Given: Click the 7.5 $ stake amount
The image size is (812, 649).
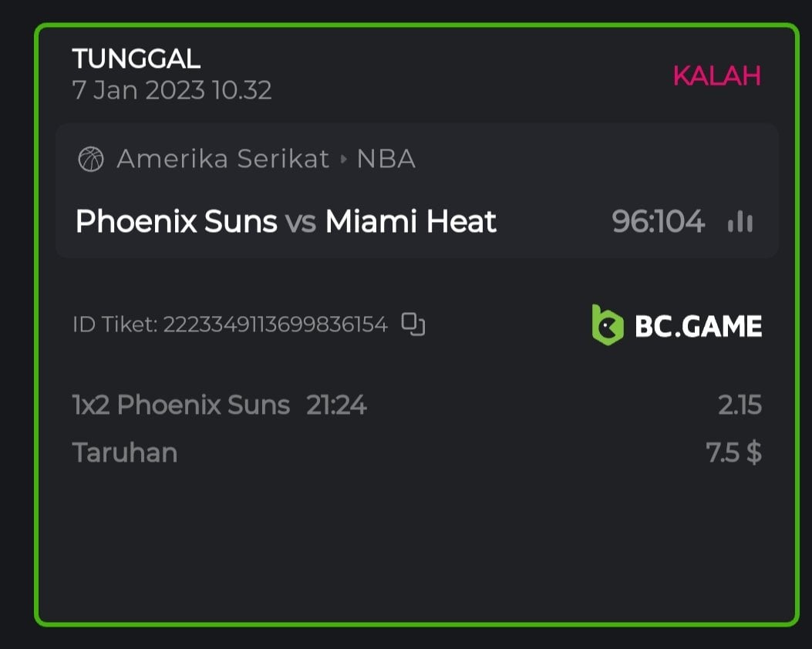Looking at the screenshot, I should pyautogui.click(x=733, y=452).
